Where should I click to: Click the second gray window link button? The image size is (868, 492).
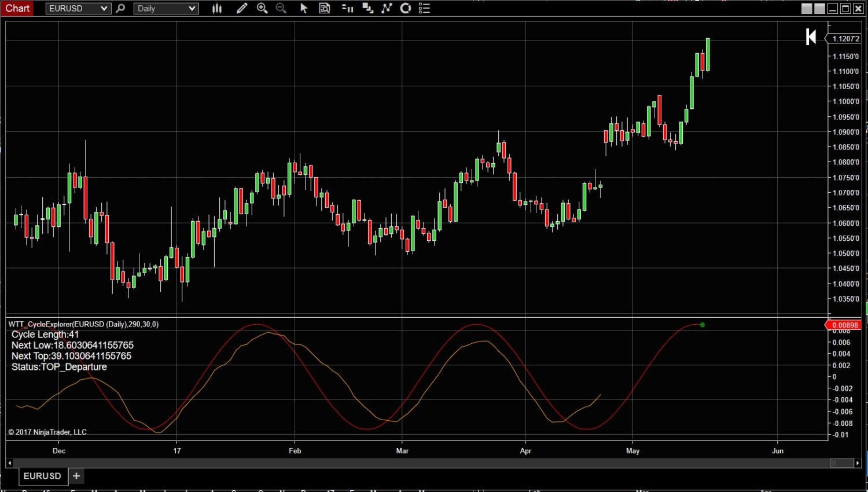(x=819, y=9)
